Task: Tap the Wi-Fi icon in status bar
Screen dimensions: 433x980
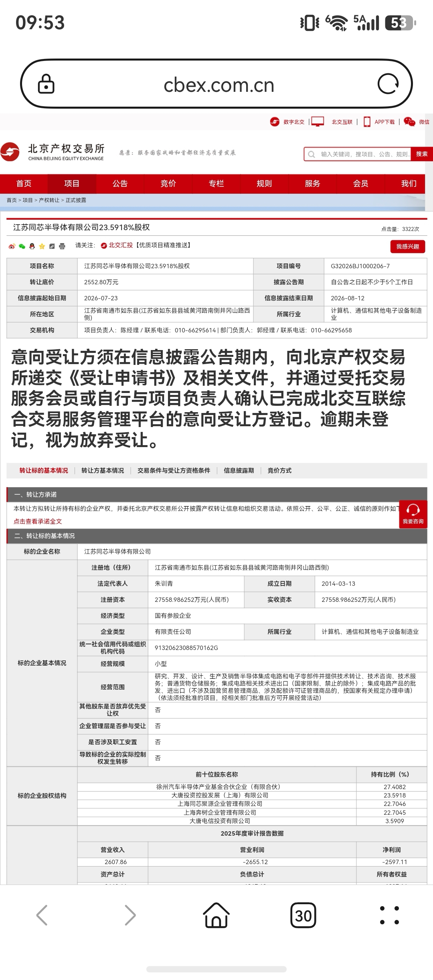Action: pyautogui.click(x=336, y=22)
